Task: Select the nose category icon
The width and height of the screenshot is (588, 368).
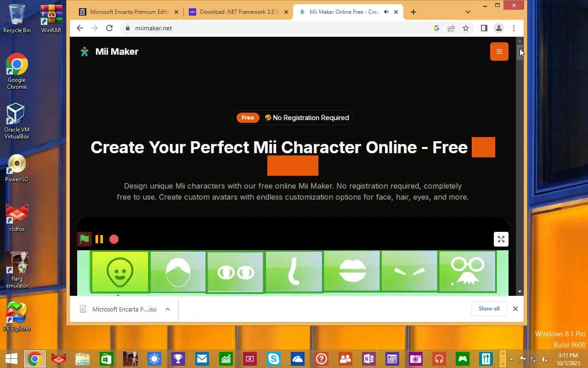Action: click(294, 271)
